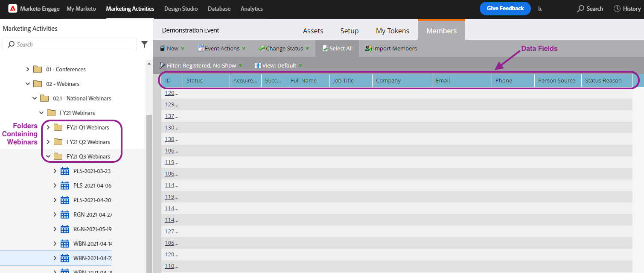This screenshot has width=644, height=273.
Task: Click the Select All checkmark icon
Action: tap(325, 48)
